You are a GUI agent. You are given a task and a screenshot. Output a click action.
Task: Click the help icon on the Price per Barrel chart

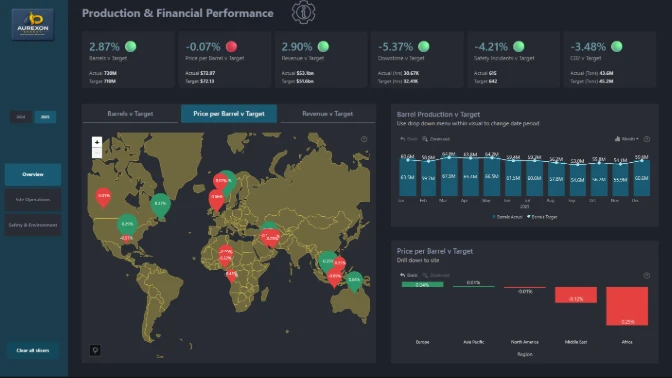point(647,276)
